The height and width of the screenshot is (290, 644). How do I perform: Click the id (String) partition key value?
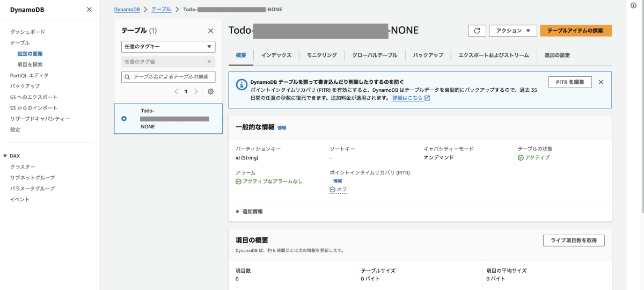pyautogui.click(x=247, y=157)
